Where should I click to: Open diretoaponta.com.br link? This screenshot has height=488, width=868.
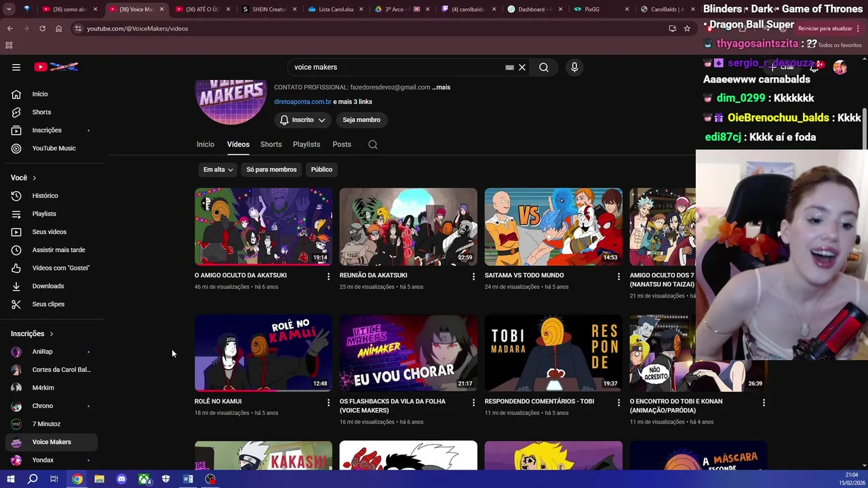click(x=302, y=102)
